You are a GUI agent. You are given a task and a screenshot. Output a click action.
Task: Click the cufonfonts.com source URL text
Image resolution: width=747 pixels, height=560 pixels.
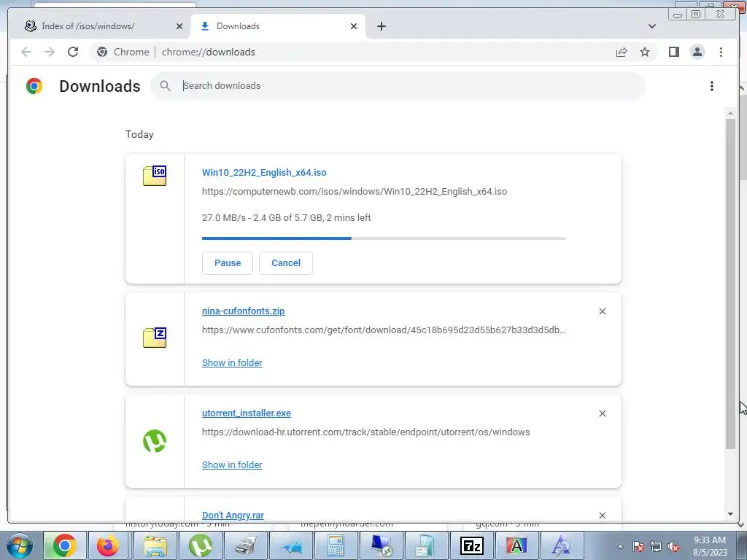[x=384, y=330]
